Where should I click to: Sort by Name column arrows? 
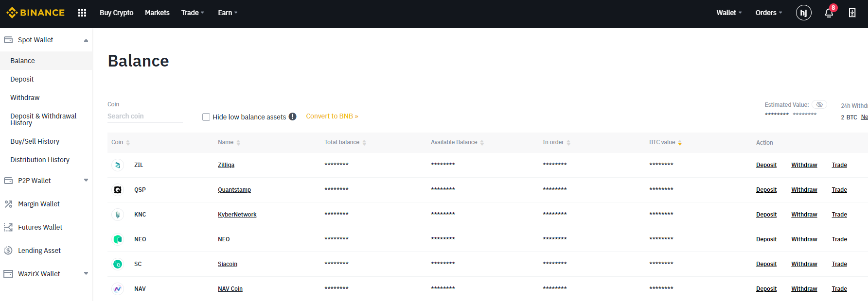click(x=238, y=143)
